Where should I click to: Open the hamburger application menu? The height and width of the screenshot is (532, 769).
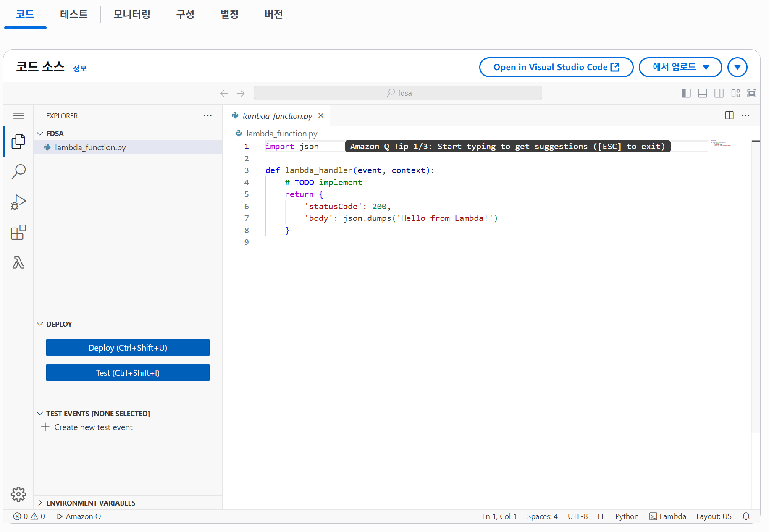pos(18,116)
